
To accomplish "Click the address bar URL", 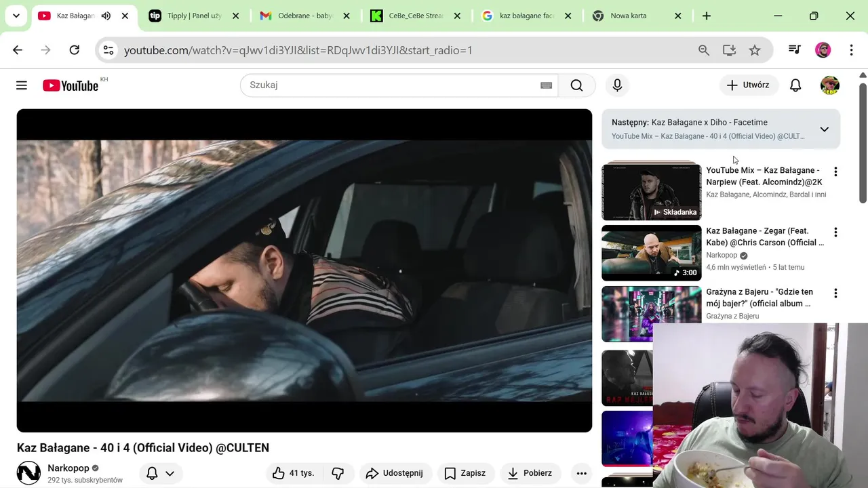I will (x=298, y=50).
